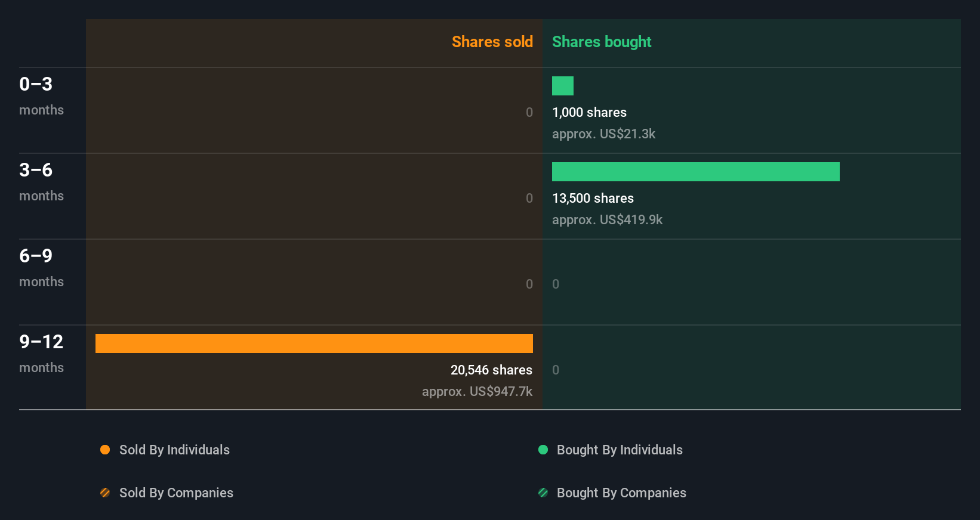Click the 'Shares bought' column header

click(x=602, y=42)
